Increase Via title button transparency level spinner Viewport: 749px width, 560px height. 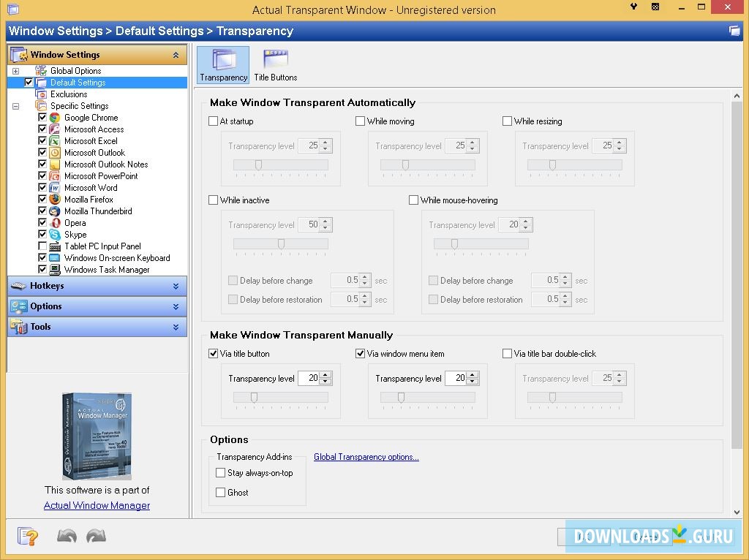click(325, 375)
